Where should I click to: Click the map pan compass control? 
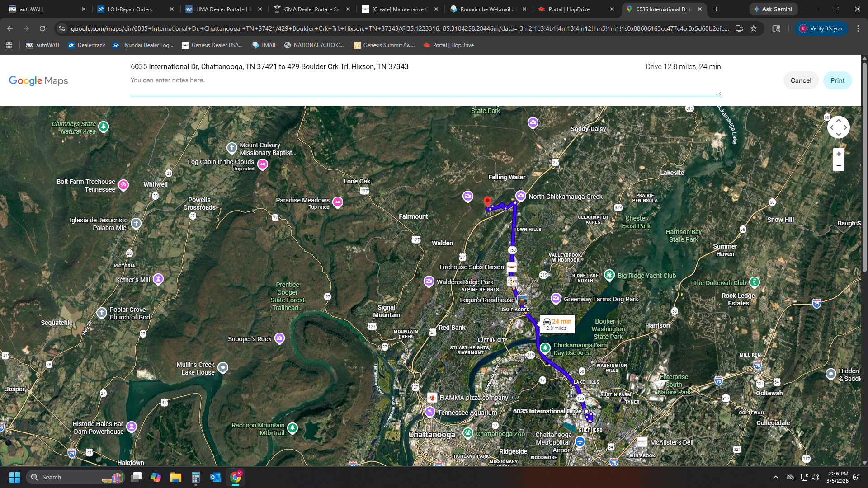838,127
